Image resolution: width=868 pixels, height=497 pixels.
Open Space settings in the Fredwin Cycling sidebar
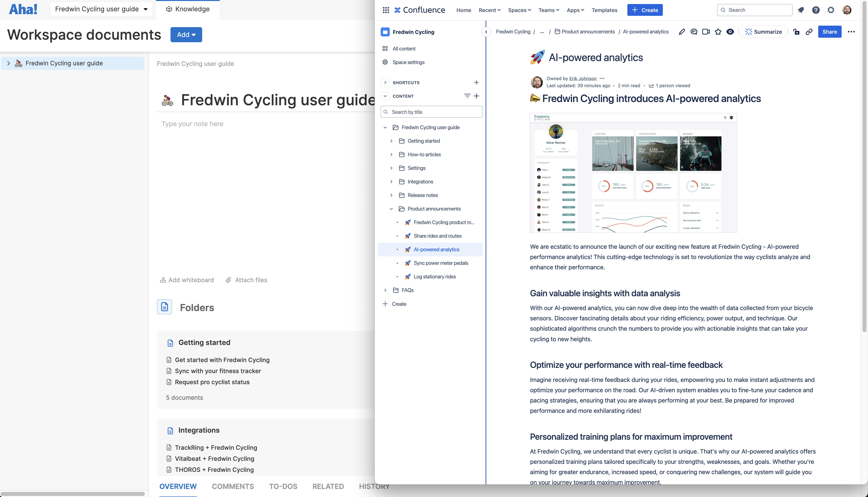click(x=409, y=62)
